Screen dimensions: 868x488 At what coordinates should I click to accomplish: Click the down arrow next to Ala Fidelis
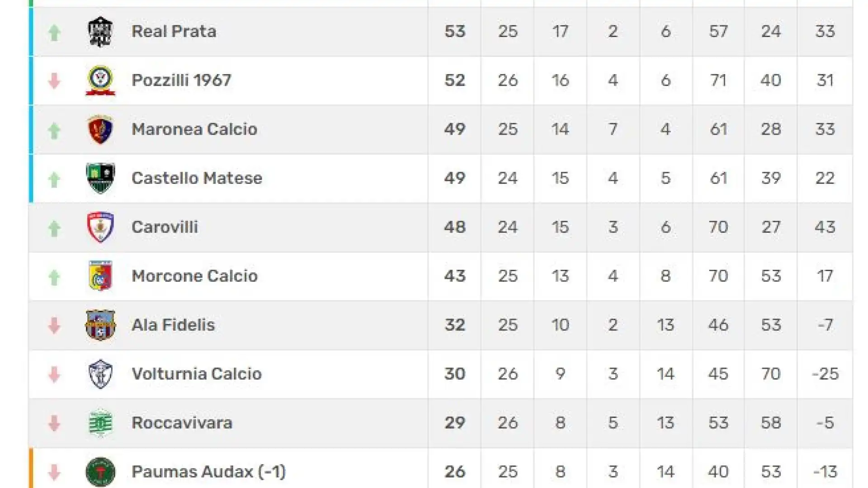point(54,326)
